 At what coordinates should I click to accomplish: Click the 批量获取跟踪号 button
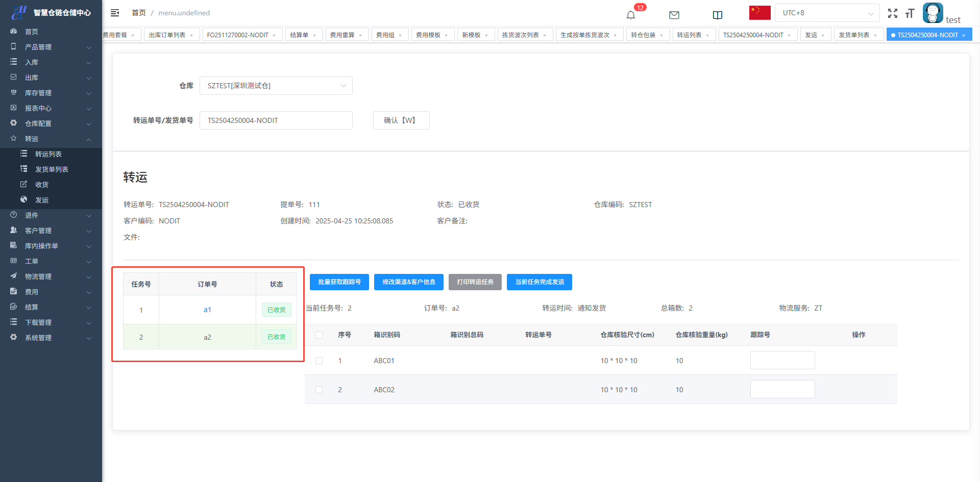pyautogui.click(x=339, y=282)
